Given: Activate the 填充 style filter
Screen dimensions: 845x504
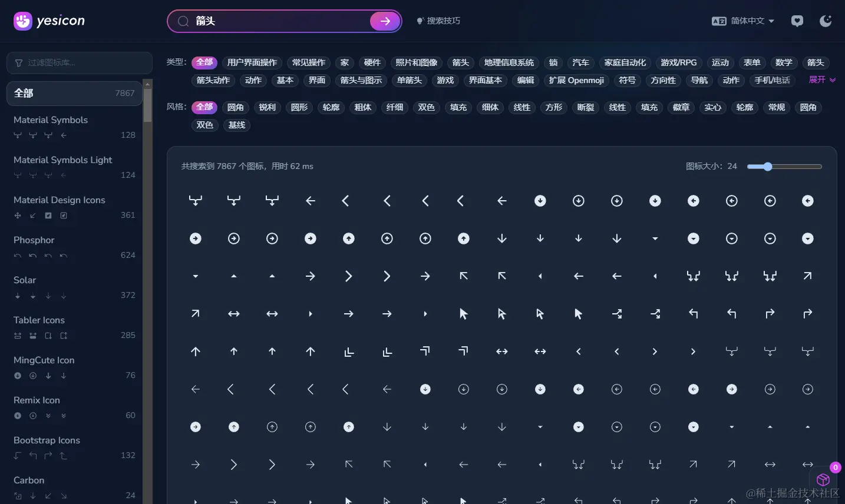Looking at the screenshot, I should 458,107.
